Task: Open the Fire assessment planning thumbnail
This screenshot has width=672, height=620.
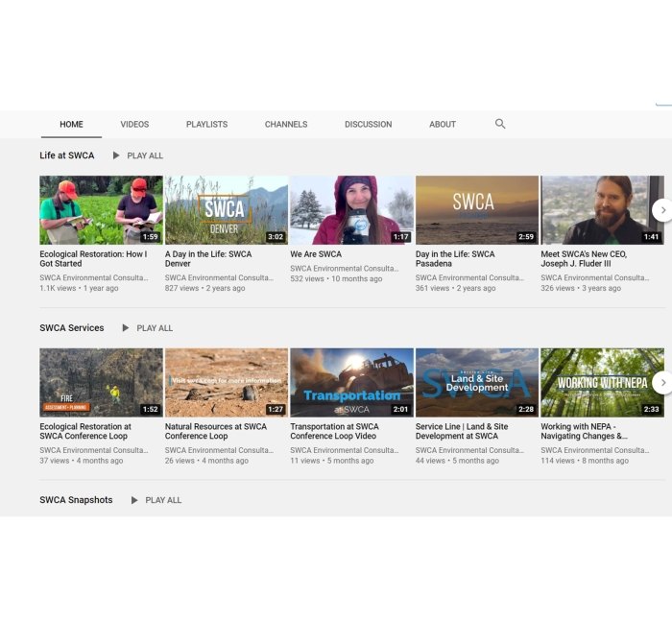Action: [101, 382]
